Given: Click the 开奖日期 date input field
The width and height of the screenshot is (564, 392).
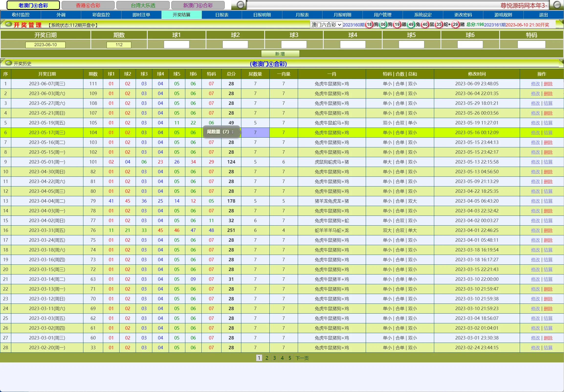Looking at the screenshot, I should tap(45, 45).
